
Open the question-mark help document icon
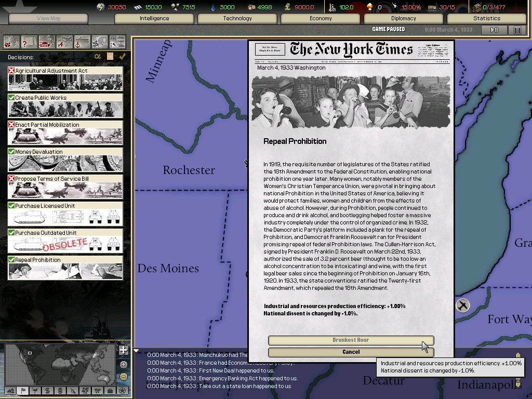tap(29, 43)
